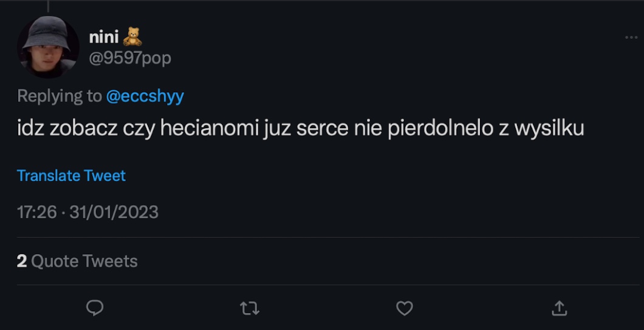The height and width of the screenshot is (330, 644).
Task: Like the tweet with the heart icon
Action: [405, 309]
